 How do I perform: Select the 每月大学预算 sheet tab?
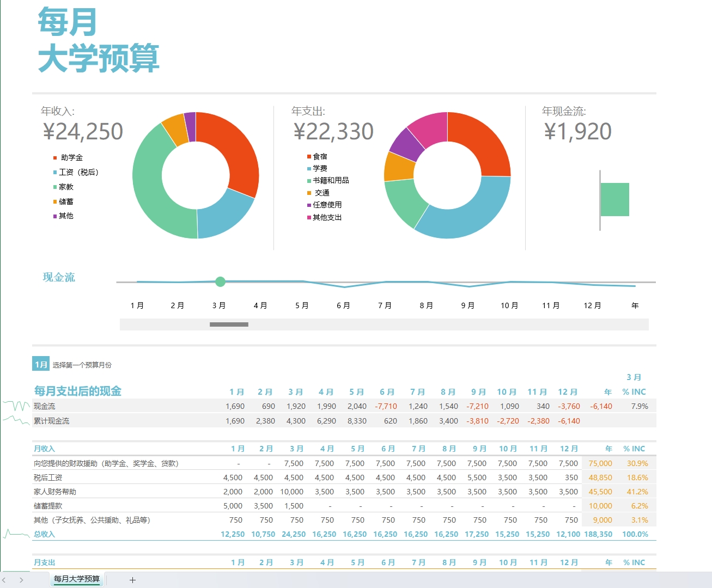[77, 579]
